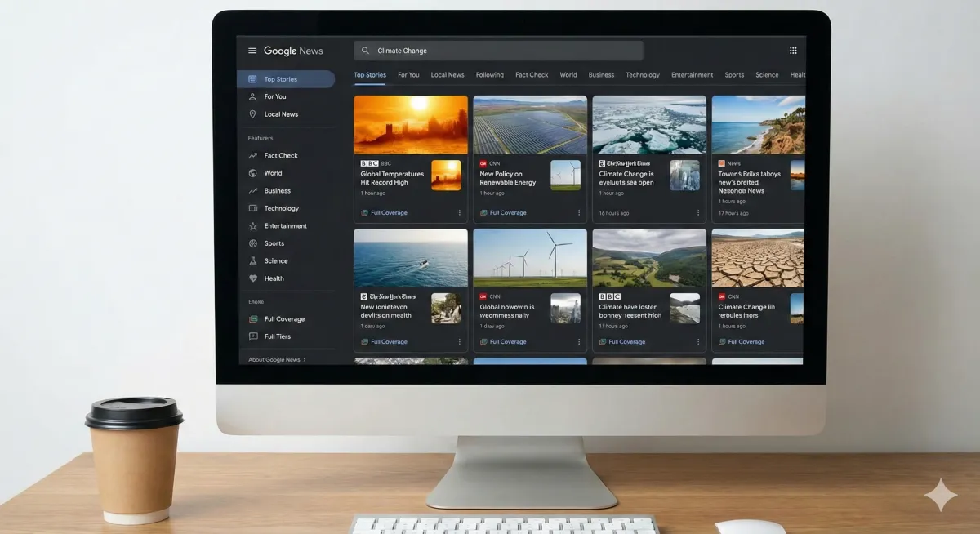Click the 17 hours ago timestamp
980x534 pixels.
click(x=733, y=213)
